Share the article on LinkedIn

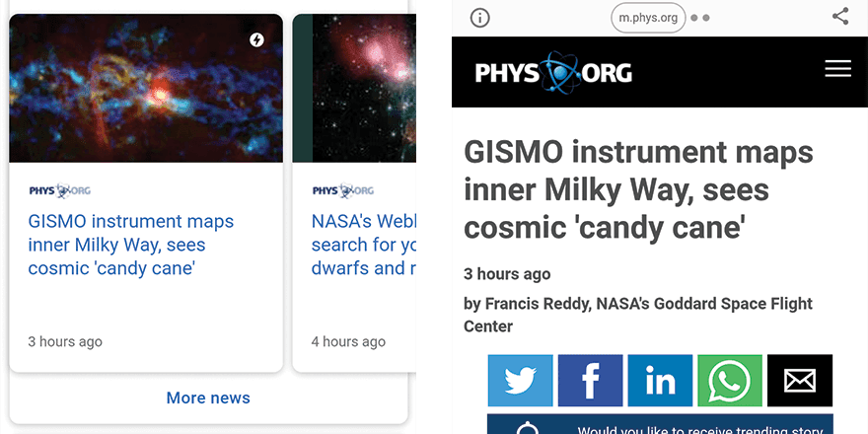coord(660,381)
